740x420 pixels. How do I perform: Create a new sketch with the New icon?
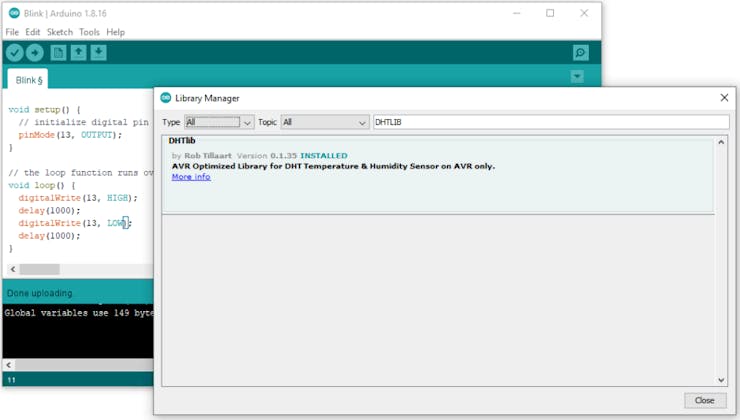coord(58,53)
